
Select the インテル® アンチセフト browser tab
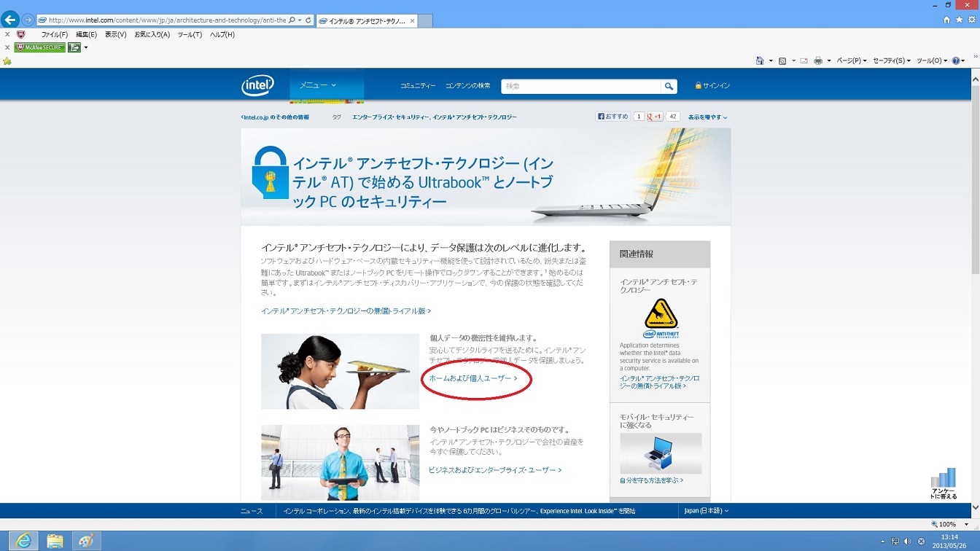coord(365,20)
